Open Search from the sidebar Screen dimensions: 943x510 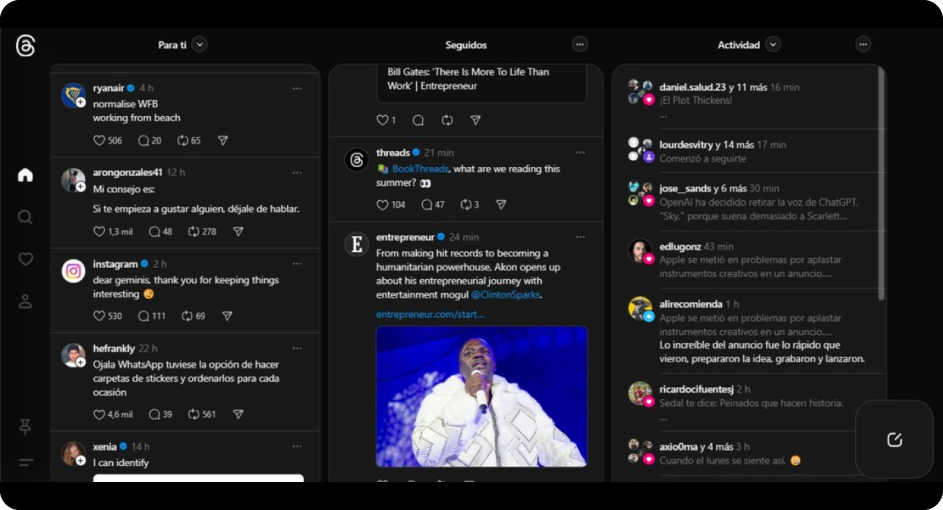tap(25, 217)
